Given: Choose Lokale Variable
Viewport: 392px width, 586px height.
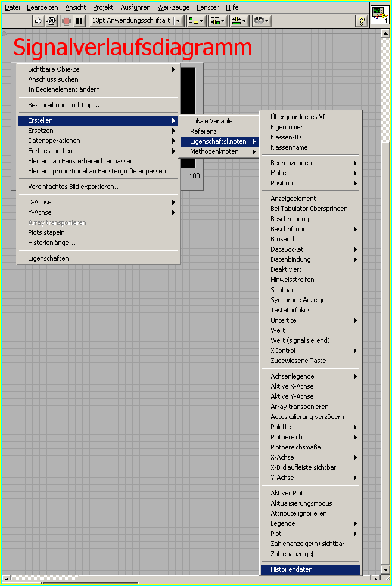Looking at the screenshot, I should click(219, 121).
